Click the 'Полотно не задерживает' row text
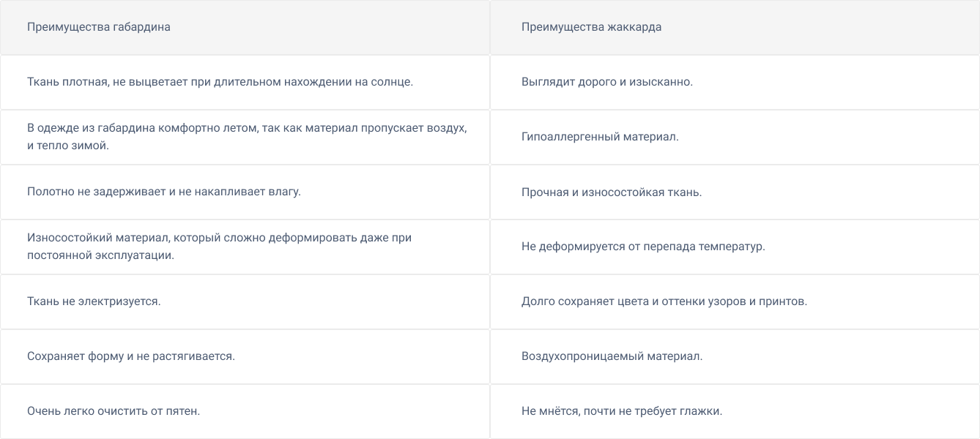Image resolution: width=980 pixels, height=439 pixels. 164,192
